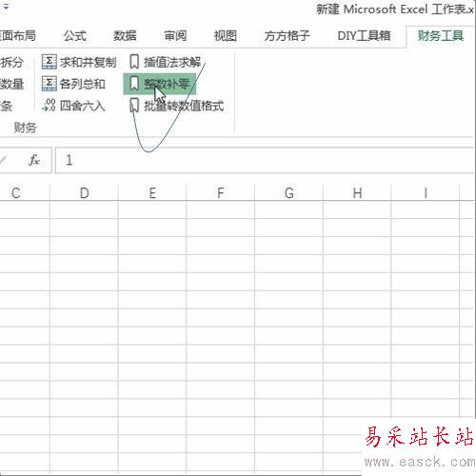Screen dimensions: 476x476
Task: Click the 插值法求解 bookmark icon
Action: coord(134,62)
